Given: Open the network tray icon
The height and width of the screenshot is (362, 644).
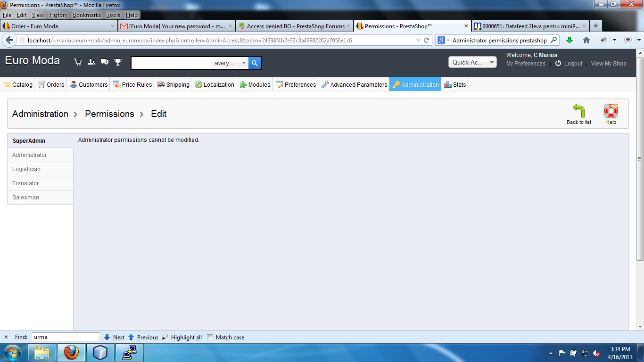Looking at the screenshot, I should [585, 353].
